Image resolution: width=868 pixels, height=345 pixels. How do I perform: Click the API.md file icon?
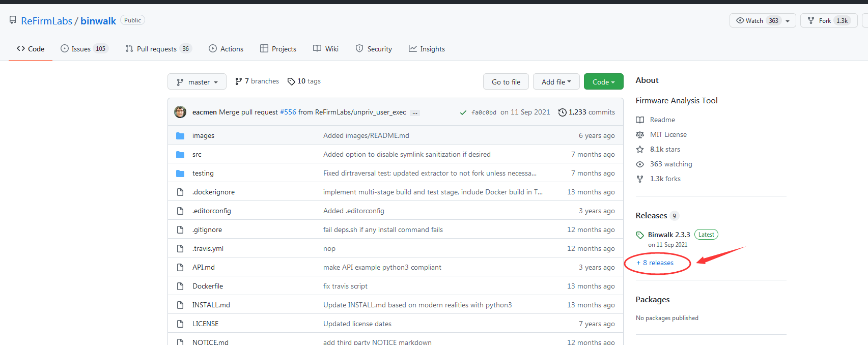coord(180,268)
